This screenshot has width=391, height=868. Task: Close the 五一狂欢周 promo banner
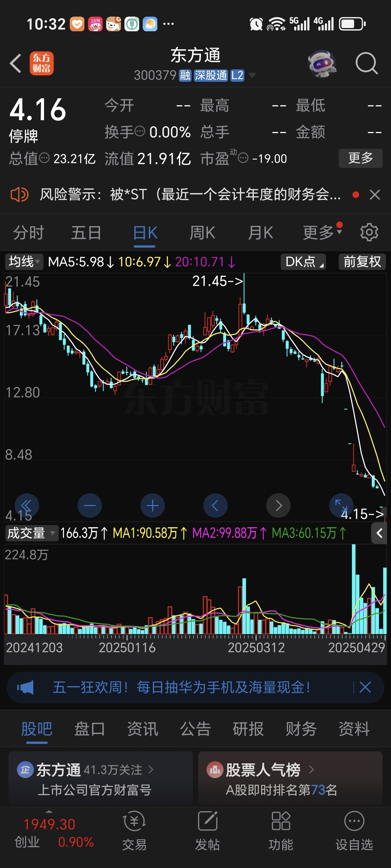pyautogui.click(x=365, y=687)
